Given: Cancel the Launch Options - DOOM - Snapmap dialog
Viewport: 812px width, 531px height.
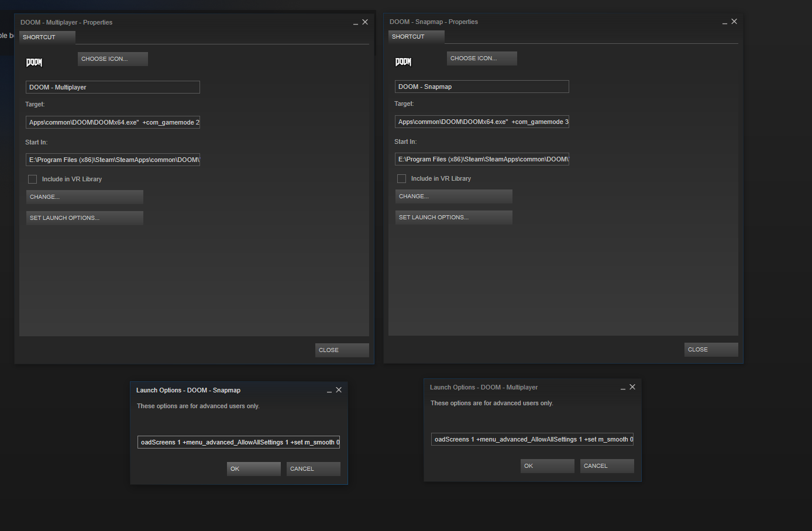Looking at the screenshot, I should pos(314,469).
